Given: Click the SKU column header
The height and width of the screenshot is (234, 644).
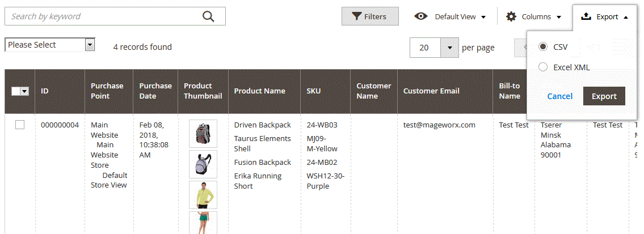Looking at the screenshot, I should (325, 91).
